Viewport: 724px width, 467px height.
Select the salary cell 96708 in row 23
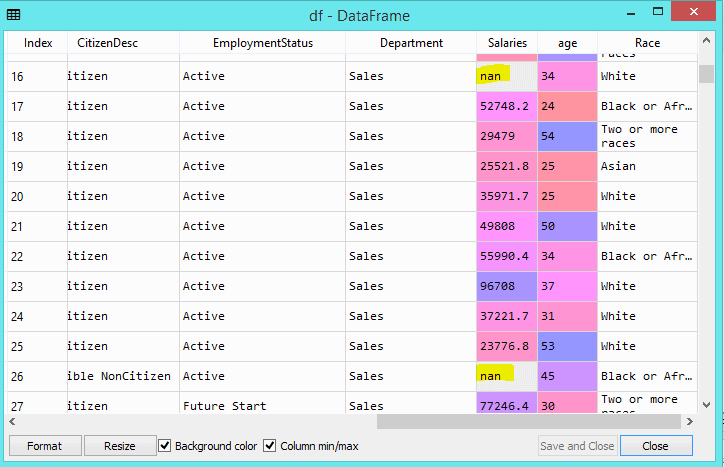point(506,286)
